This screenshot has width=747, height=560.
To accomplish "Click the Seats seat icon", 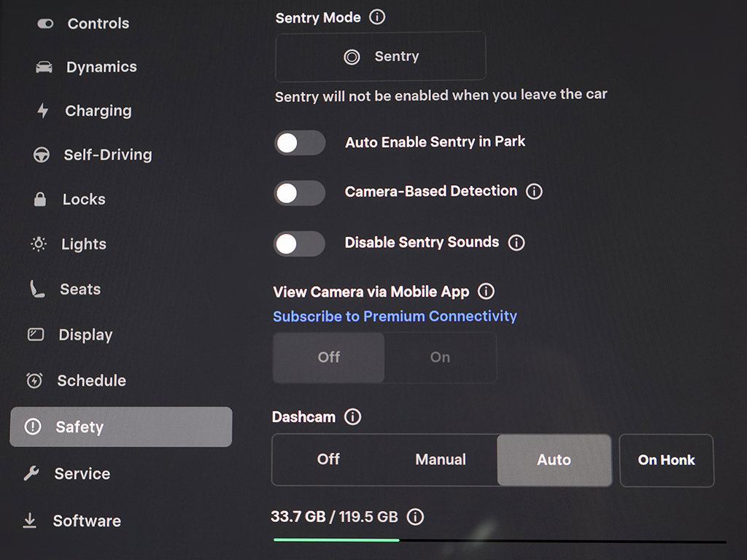I will pyautogui.click(x=36, y=289).
